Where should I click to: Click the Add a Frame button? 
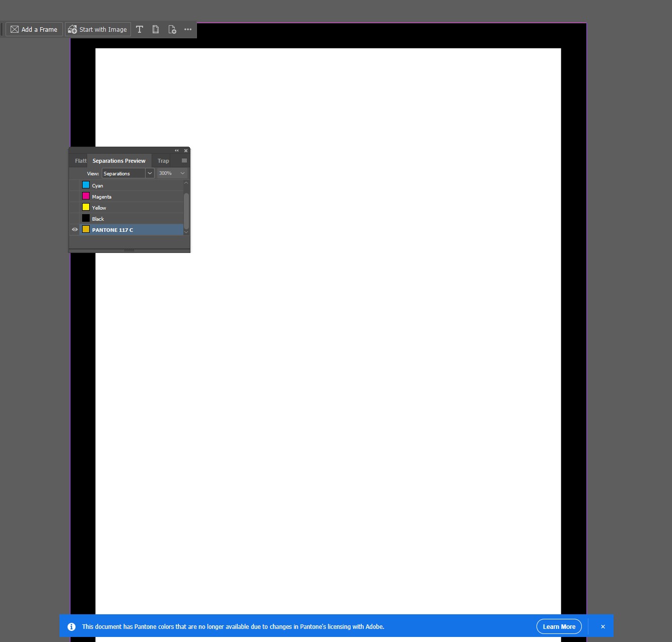pyautogui.click(x=34, y=29)
